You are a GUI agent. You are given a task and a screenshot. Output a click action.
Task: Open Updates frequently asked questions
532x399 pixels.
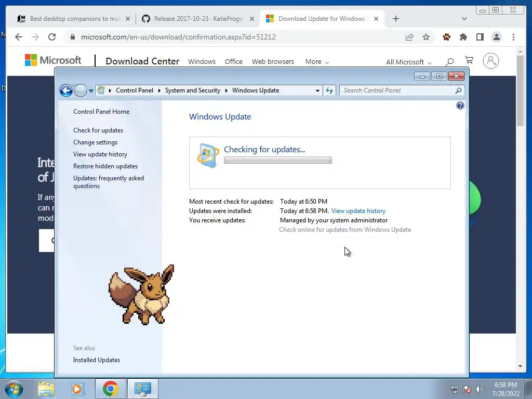point(109,182)
